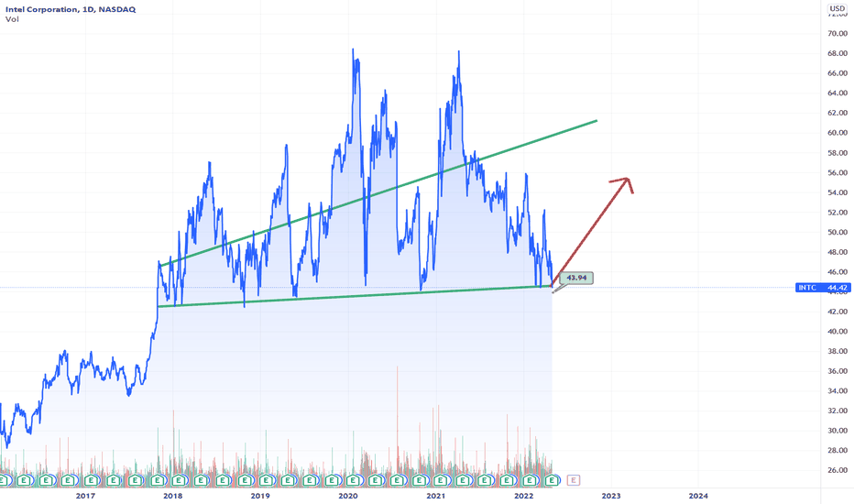854x504 pixels.
Task: Click the INTC 44.42 price label
Action: (x=823, y=287)
